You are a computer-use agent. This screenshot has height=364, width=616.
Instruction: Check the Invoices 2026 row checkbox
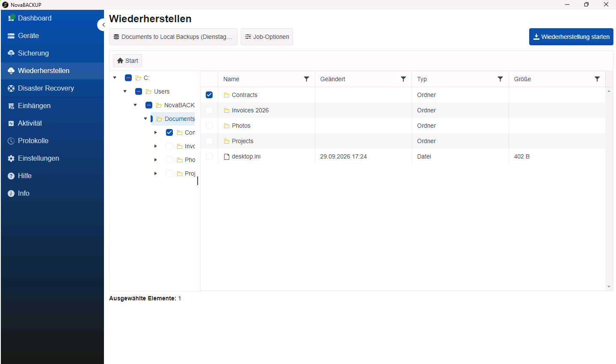(x=209, y=110)
